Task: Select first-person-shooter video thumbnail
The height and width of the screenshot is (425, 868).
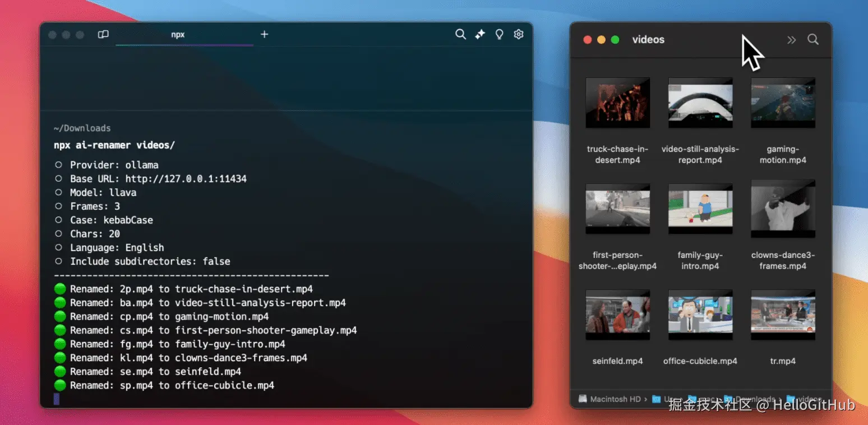Action: [617, 209]
